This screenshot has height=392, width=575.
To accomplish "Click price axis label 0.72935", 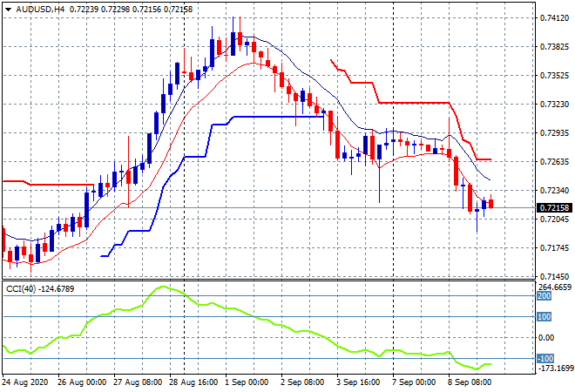I will 554,132.
